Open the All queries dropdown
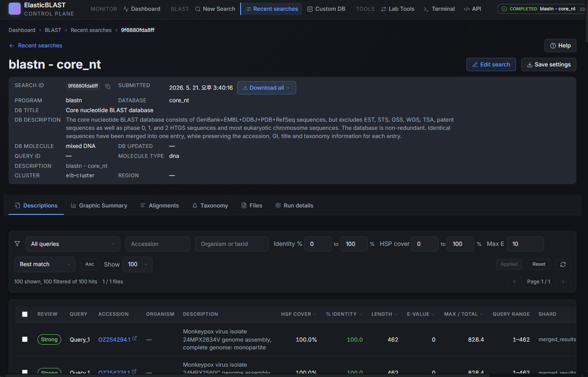Viewport: 588px width, 377px height. tap(73, 244)
